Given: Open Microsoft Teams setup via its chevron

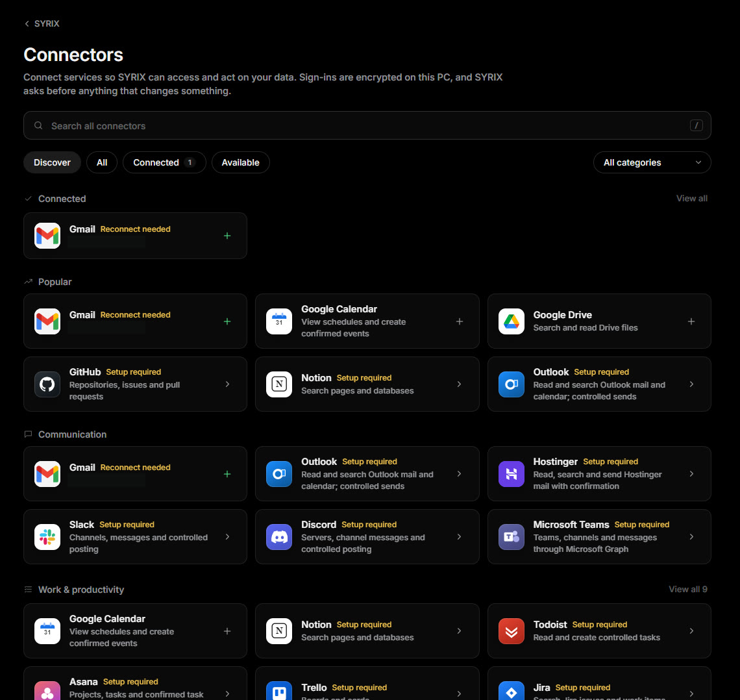Looking at the screenshot, I should (691, 536).
